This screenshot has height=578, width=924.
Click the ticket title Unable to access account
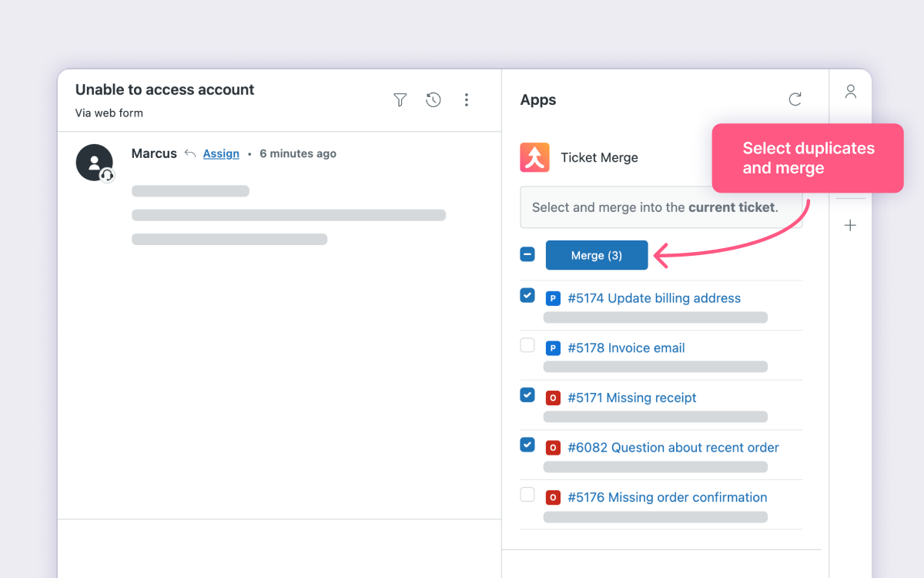[165, 89]
